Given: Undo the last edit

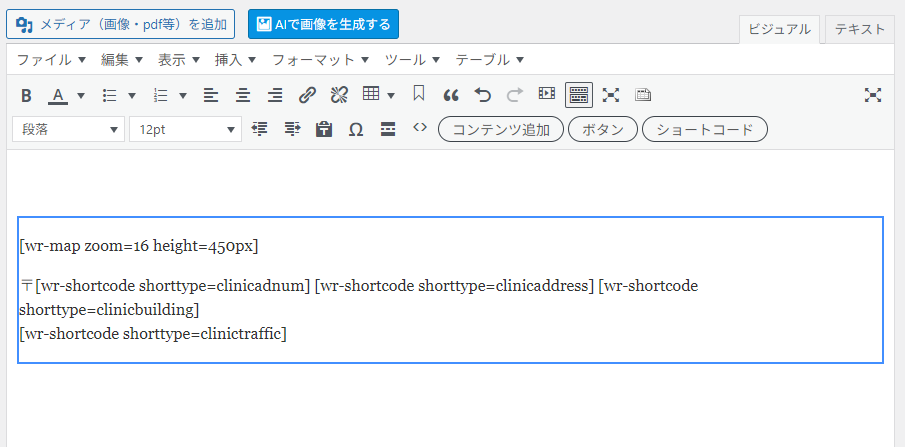Looking at the screenshot, I should 483,95.
